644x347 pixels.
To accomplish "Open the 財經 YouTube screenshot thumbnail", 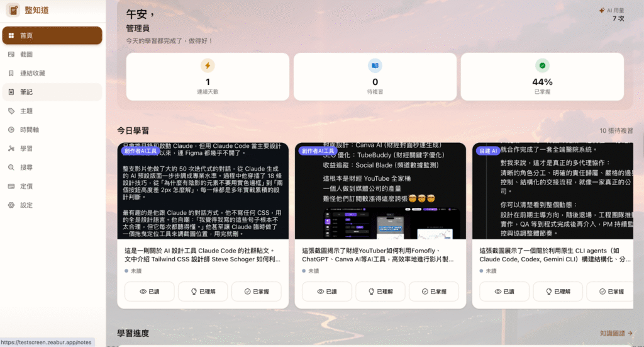I will pyautogui.click(x=380, y=191).
